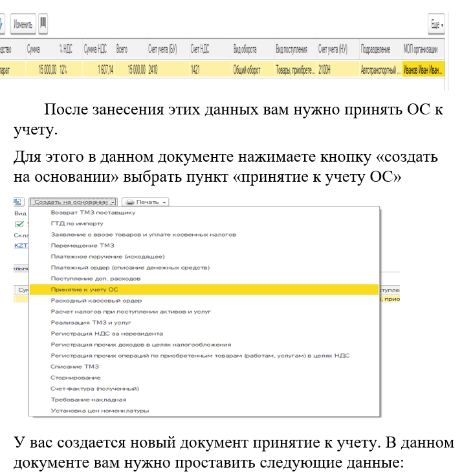Viewport: 462px width, 476px height.
Task: Toggle the green checkbox under Вид
Action: (x=19, y=224)
